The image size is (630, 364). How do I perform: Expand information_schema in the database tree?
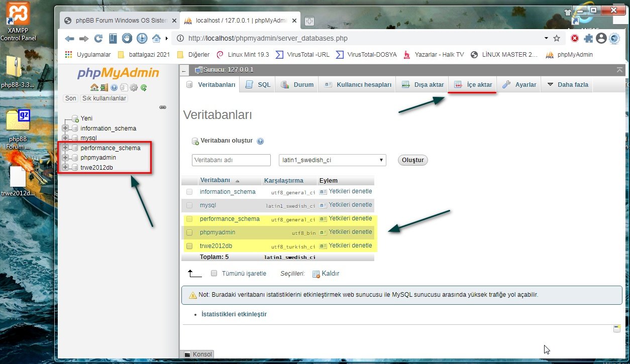tap(65, 128)
